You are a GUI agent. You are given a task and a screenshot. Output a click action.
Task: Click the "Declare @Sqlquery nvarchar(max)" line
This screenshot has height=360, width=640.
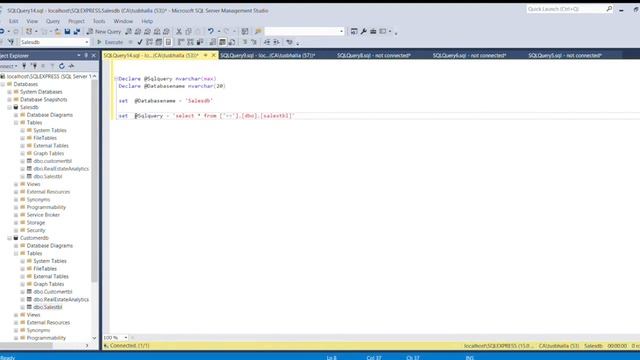[167, 78]
